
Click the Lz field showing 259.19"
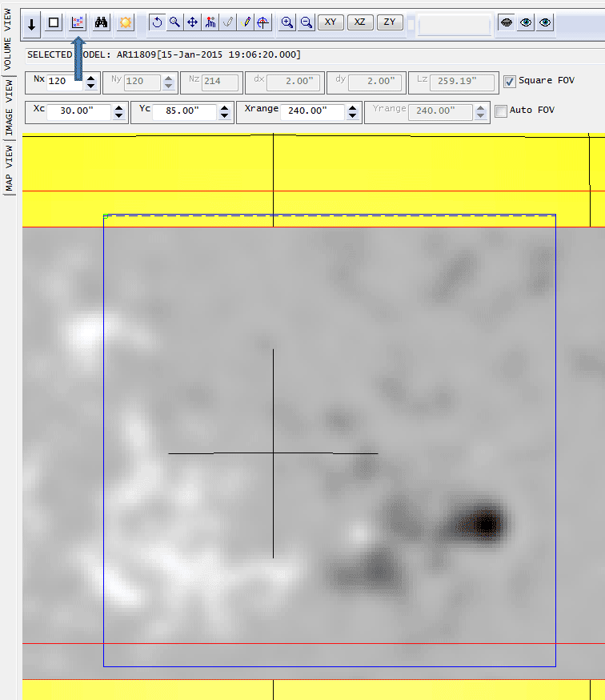(x=463, y=82)
